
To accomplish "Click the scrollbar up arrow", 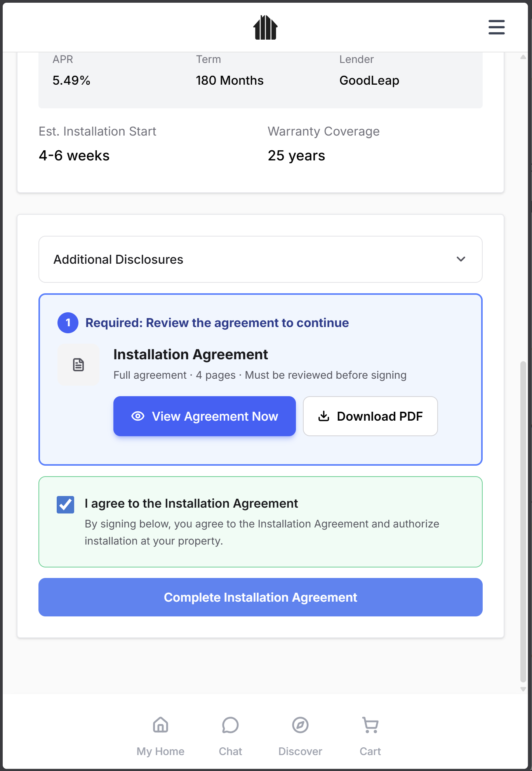I will click(x=523, y=57).
